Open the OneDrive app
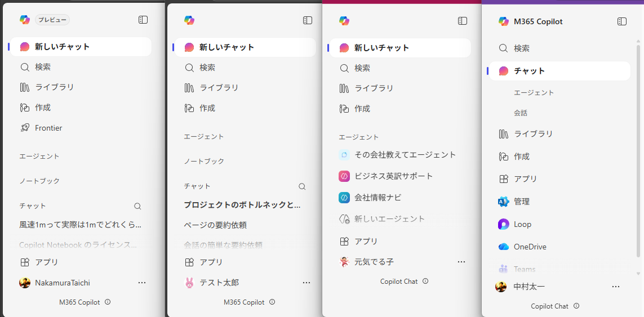This screenshot has height=317, width=644. click(530, 247)
